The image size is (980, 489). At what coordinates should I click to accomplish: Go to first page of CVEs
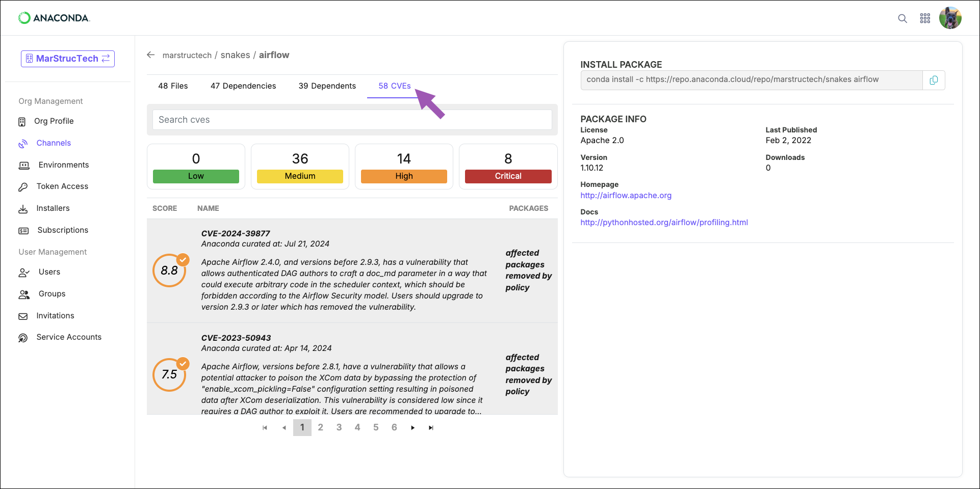click(x=265, y=428)
